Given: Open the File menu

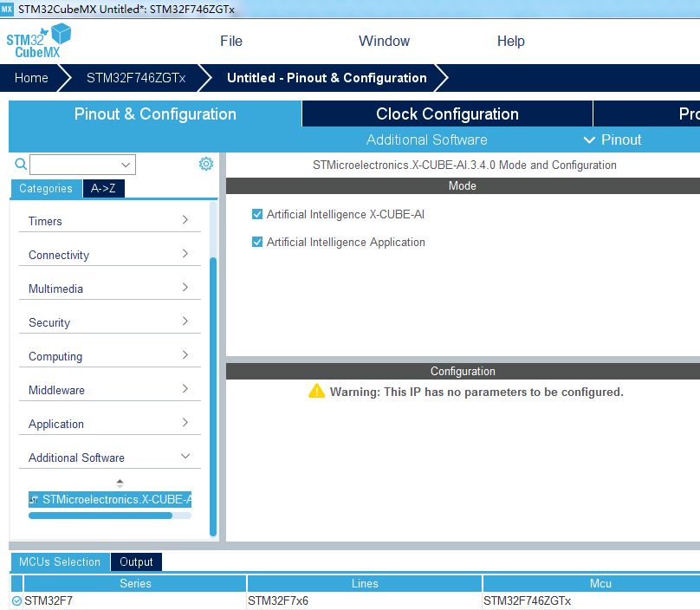Looking at the screenshot, I should (x=231, y=41).
